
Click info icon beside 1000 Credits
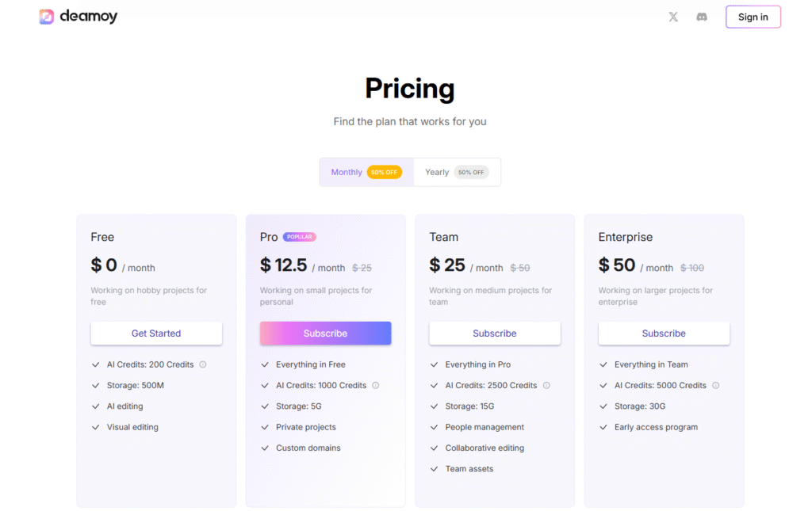tap(376, 386)
